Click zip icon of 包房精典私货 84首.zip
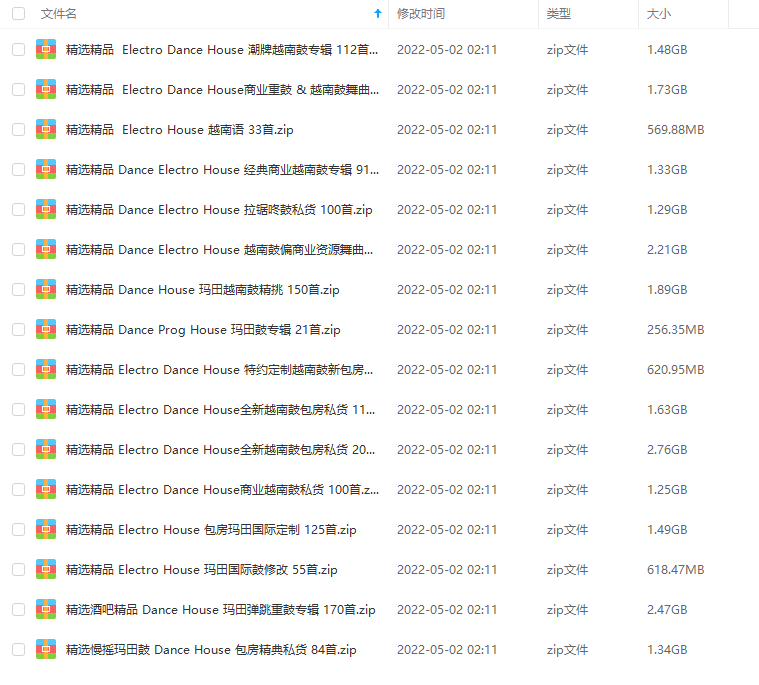The image size is (759, 685). (46, 649)
